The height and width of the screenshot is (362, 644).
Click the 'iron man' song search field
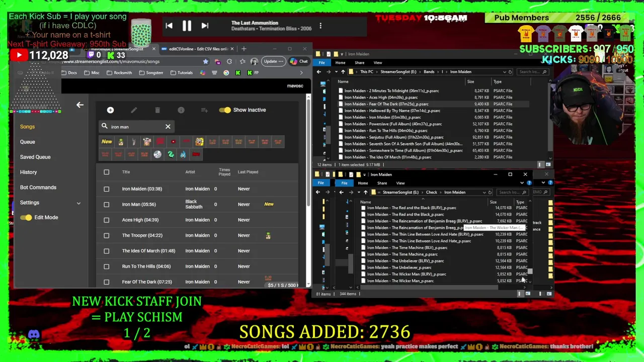(136, 127)
